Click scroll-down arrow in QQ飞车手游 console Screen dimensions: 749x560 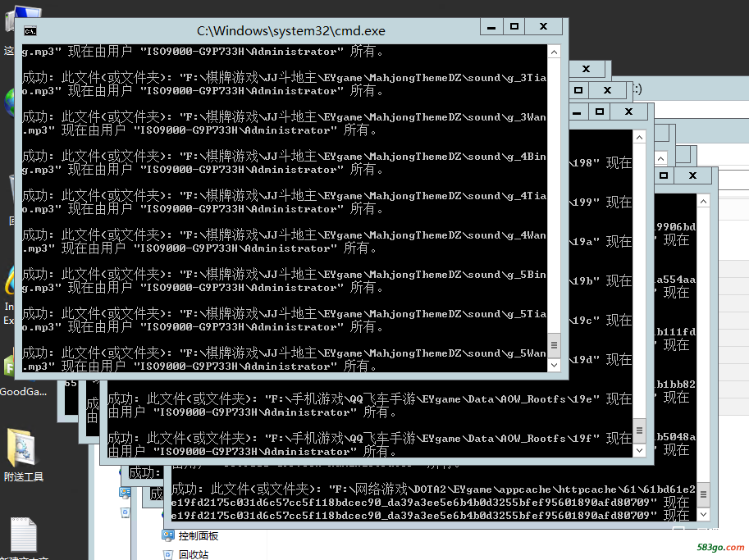pyautogui.click(x=640, y=450)
